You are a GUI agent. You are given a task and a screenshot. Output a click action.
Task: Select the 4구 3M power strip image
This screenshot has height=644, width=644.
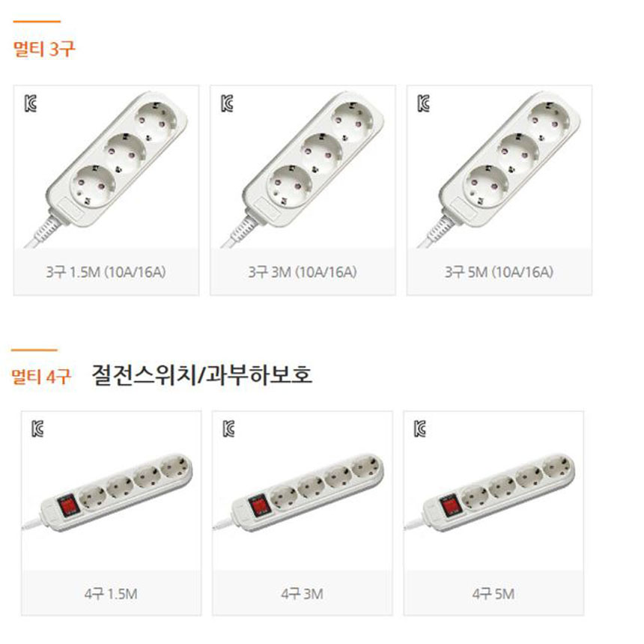299,493
